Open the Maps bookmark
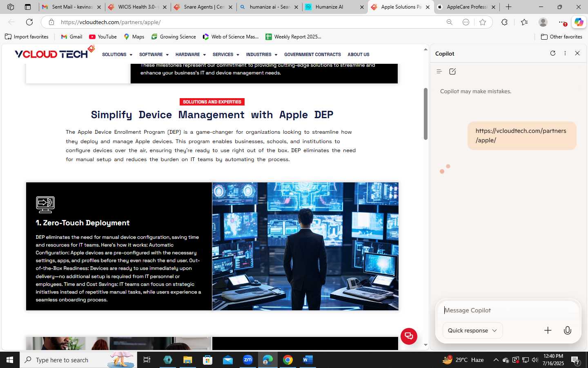Screen dimensions: 588x368 (x=134, y=37)
